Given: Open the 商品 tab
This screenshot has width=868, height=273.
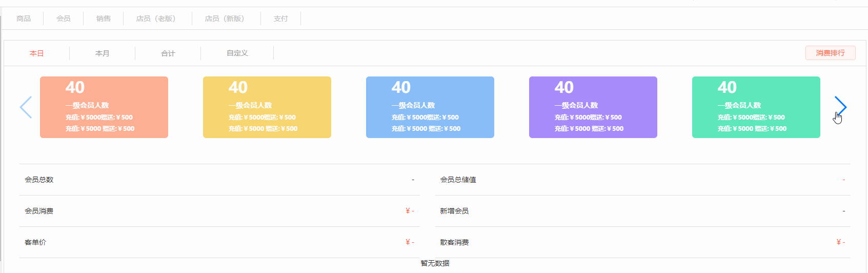Looking at the screenshot, I should coord(24,18).
